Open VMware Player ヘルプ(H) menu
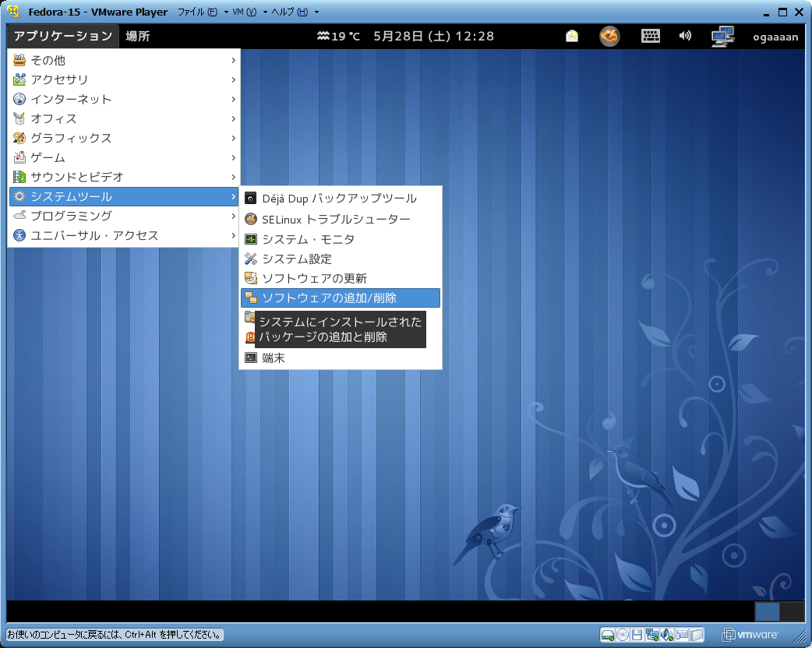The height and width of the screenshot is (648, 812). click(295, 12)
